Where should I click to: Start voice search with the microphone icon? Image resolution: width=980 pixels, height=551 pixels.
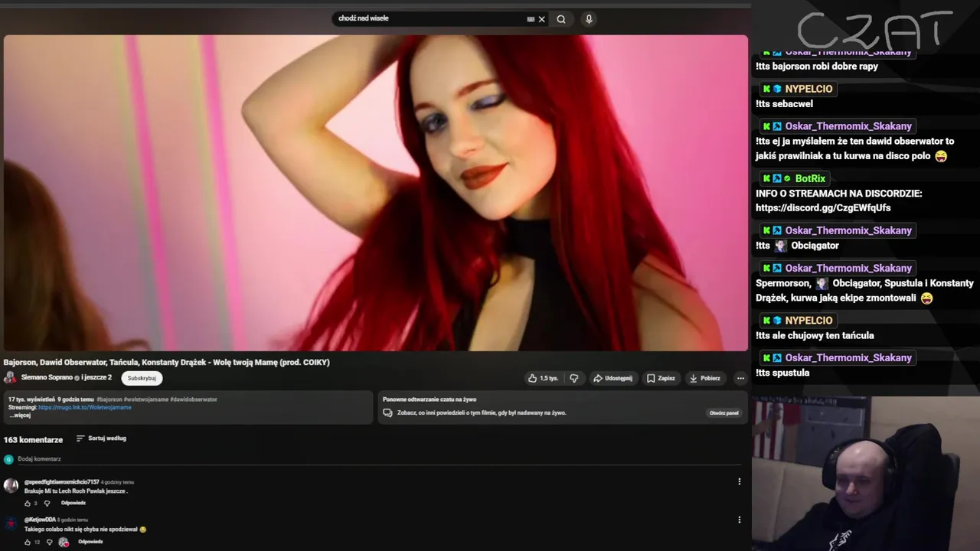(589, 19)
